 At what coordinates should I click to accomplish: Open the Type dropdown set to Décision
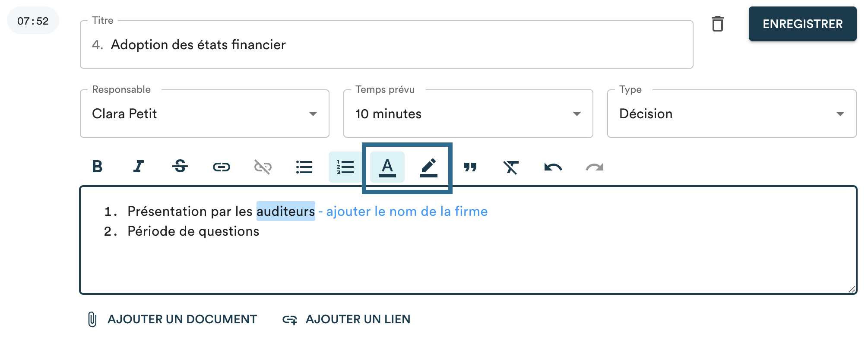pyautogui.click(x=732, y=114)
